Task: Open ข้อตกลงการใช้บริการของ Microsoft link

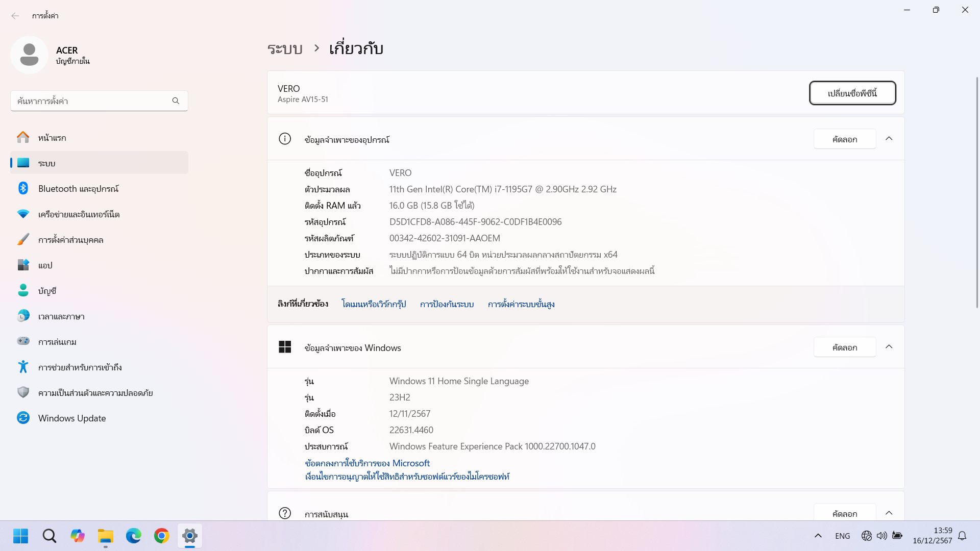Action: click(367, 463)
